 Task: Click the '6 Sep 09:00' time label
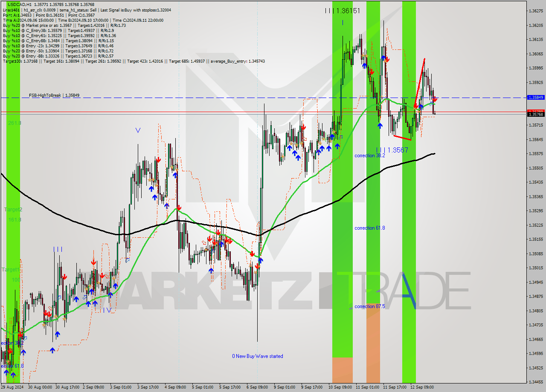pyautogui.click(x=257, y=387)
